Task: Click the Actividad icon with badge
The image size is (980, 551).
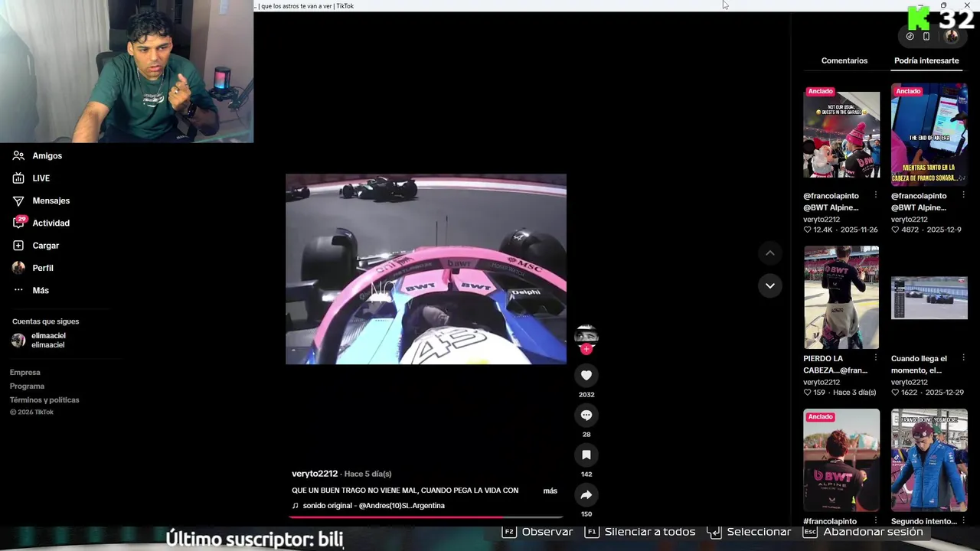Action: click(18, 223)
